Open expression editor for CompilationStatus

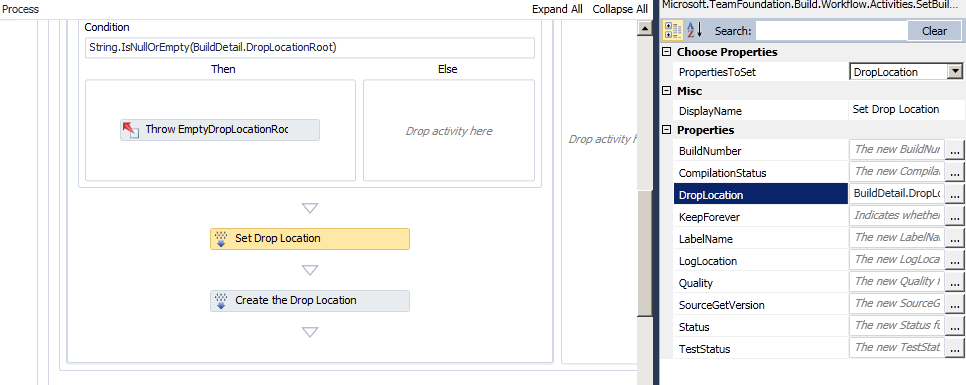pos(954,172)
